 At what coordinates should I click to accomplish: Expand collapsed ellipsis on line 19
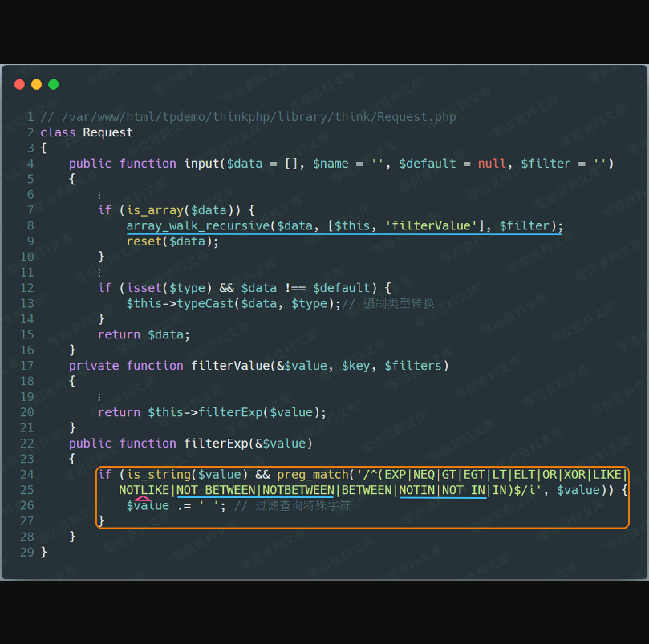pyautogui.click(x=99, y=397)
